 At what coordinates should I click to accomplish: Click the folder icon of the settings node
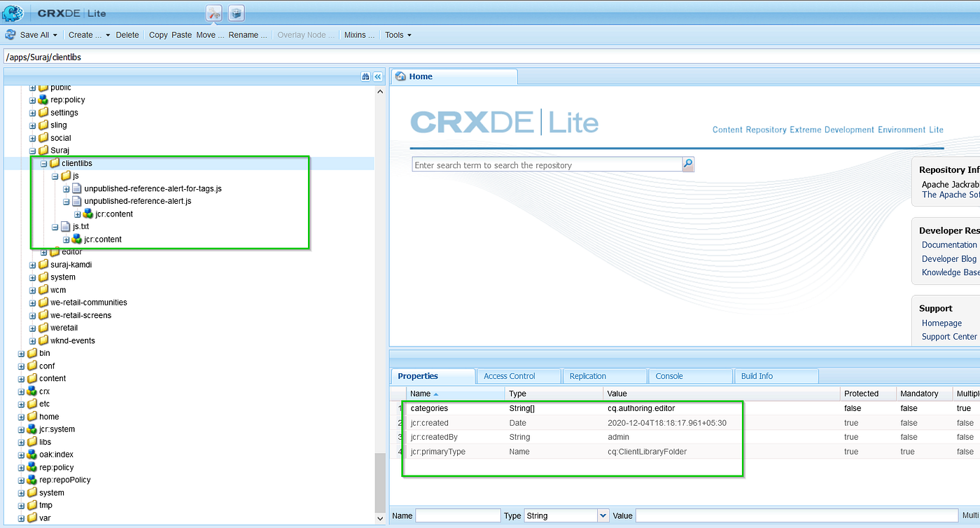(43, 113)
